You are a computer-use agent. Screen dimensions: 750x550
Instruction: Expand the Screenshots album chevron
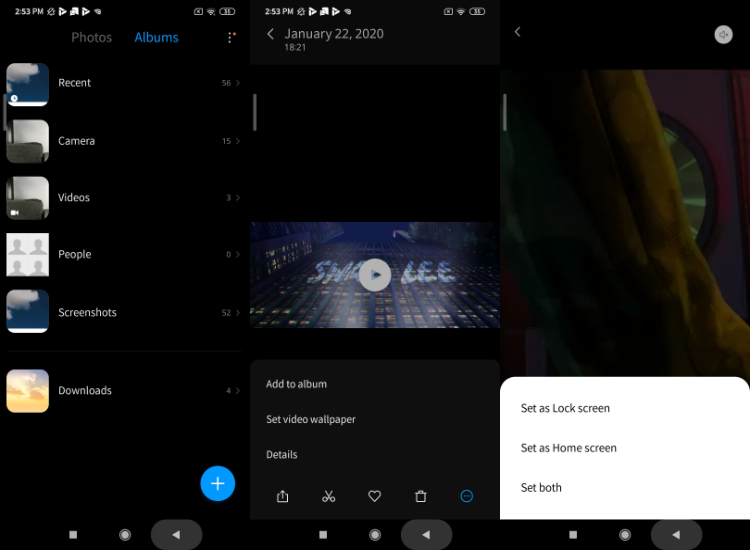point(238,312)
